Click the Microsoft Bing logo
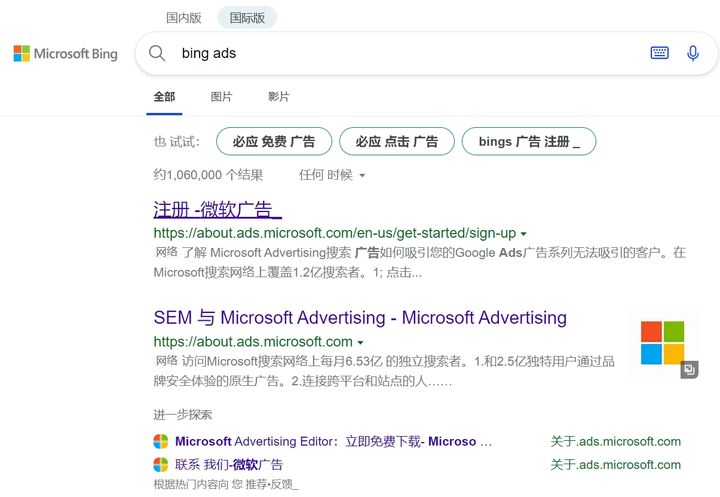 66,54
